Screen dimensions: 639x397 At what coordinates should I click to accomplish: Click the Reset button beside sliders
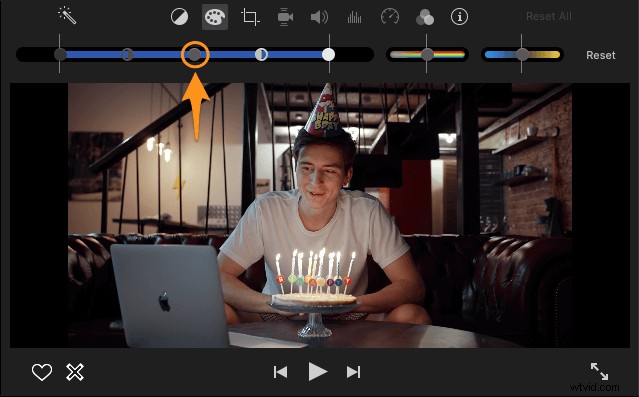pyautogui.click(x=601, y=55)
